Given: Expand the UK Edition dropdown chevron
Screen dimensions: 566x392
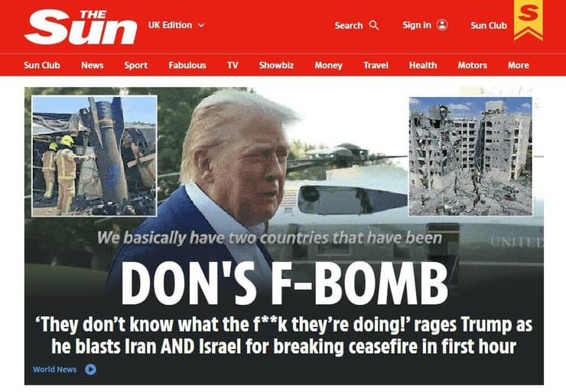Looking at the screenshot, I should [201, 25].
